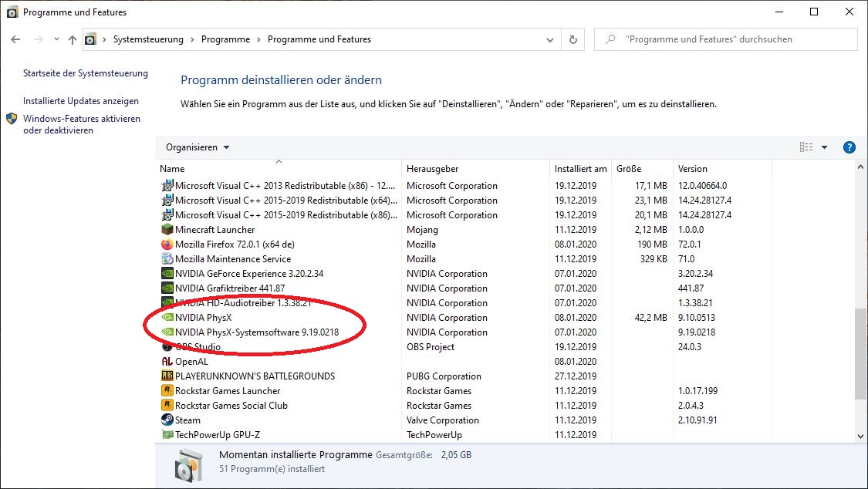Select the Minecraft Launcher entry name

214,230
